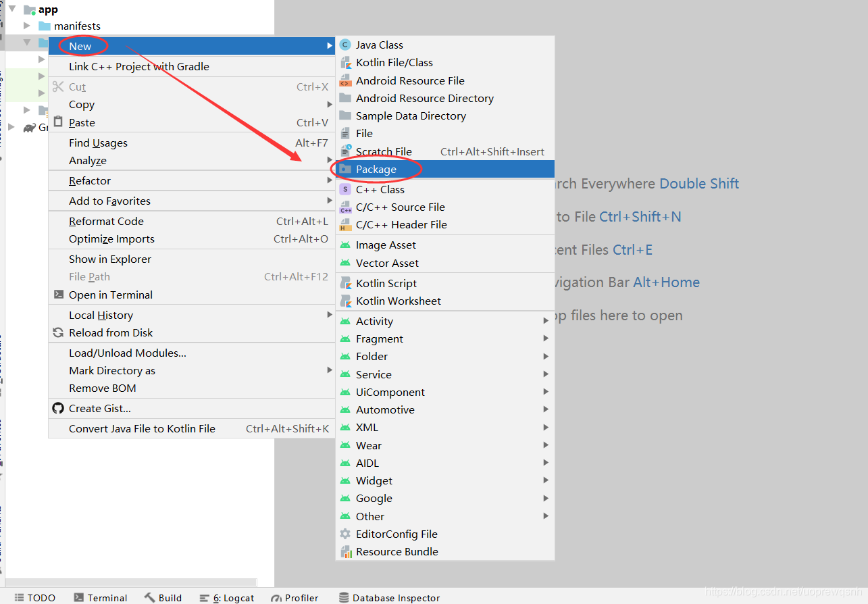Select Package from New submenu

coord(445,170)
